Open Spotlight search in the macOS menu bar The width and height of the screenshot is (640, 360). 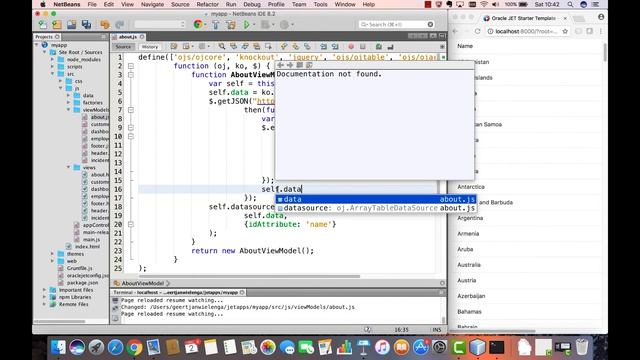[570, 4]
